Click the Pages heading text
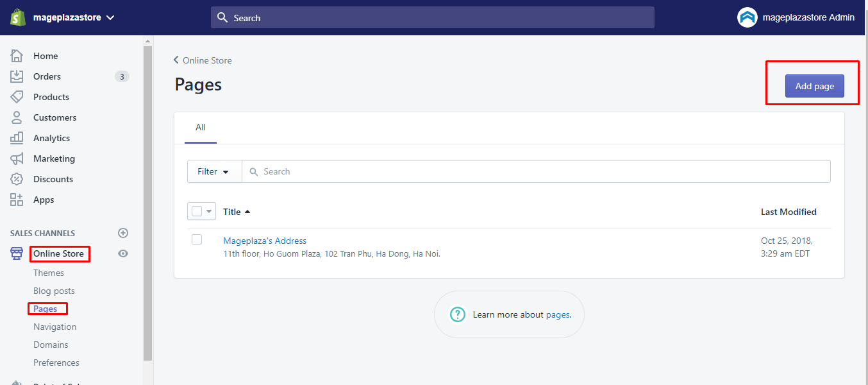Image resolution: width=868 pixels, height=385 pixels. click(x=198, y=85)
